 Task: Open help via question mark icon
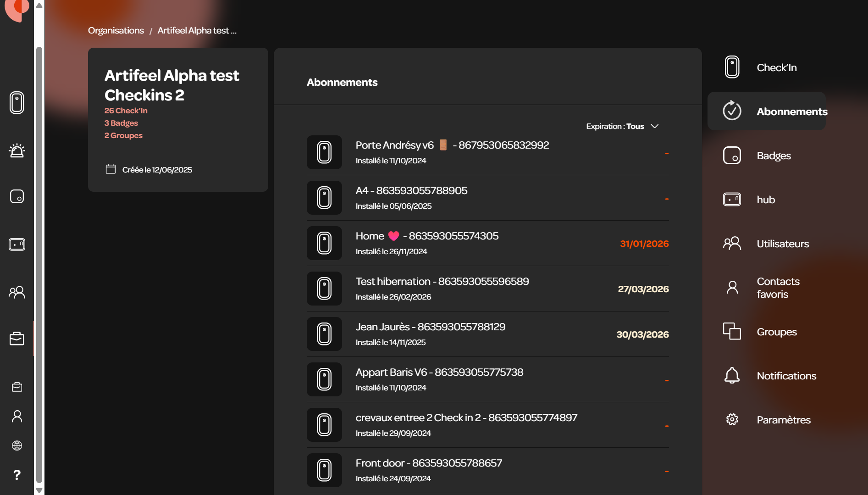coord(17,475)
